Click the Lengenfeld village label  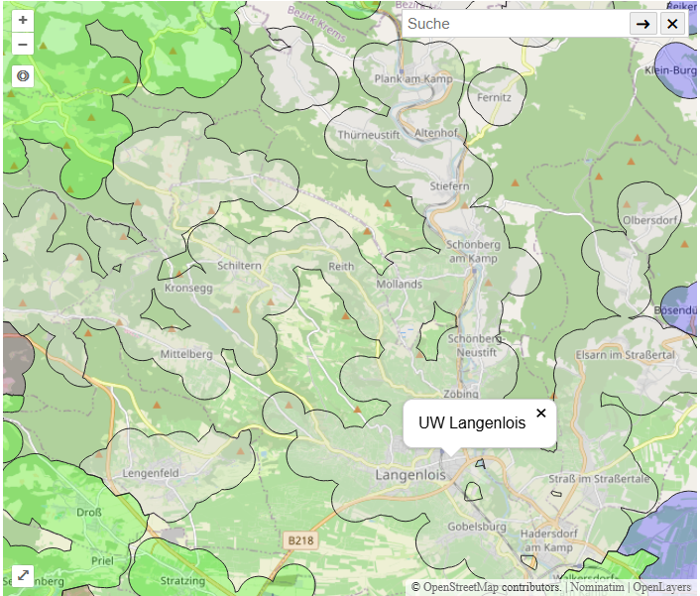pos(150,474)
